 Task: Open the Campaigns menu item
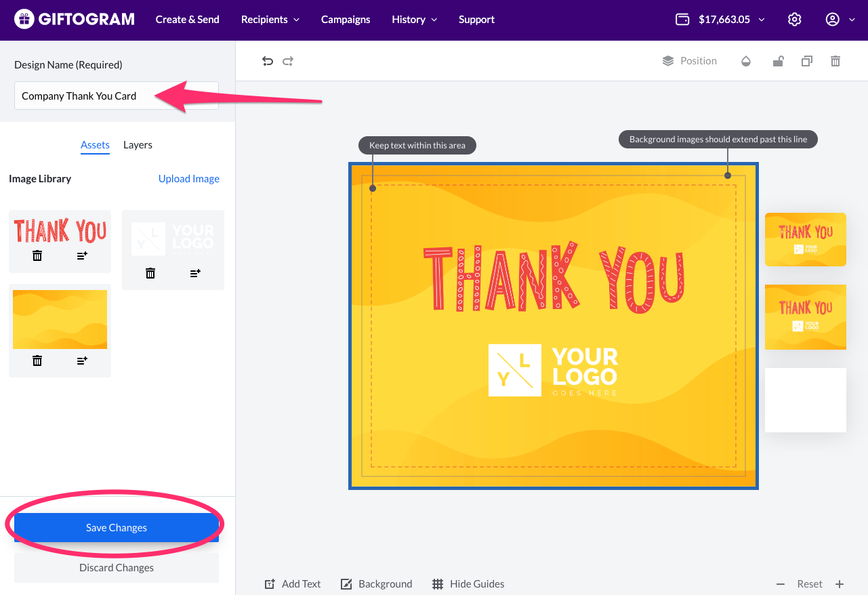346,20
